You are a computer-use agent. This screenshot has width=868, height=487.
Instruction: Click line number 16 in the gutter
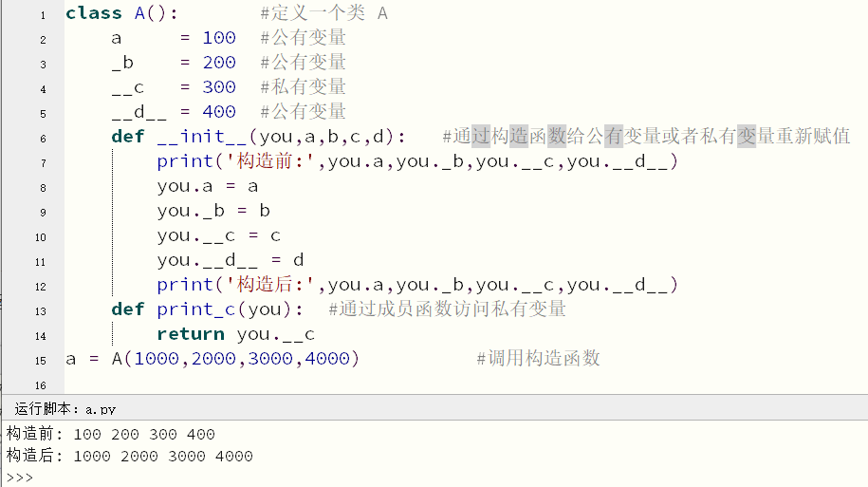pyautogui.click(x=41, y=385)
